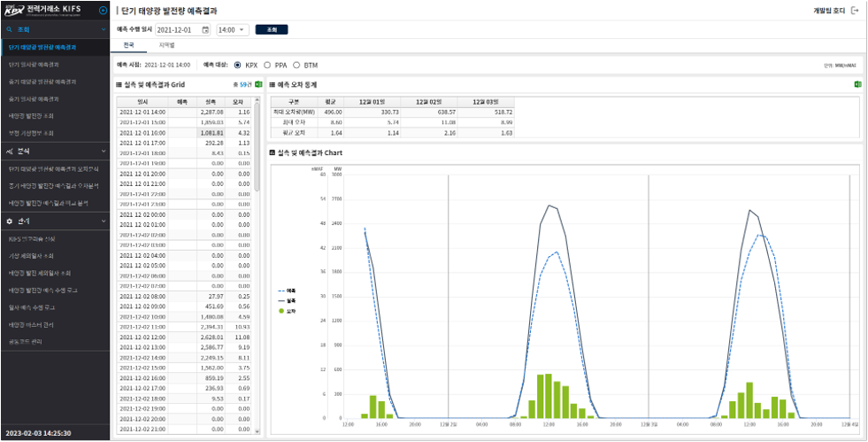The width and height of the screenshot is (868, 442).
Task: Select the PPA radio button
Action: 267,65
